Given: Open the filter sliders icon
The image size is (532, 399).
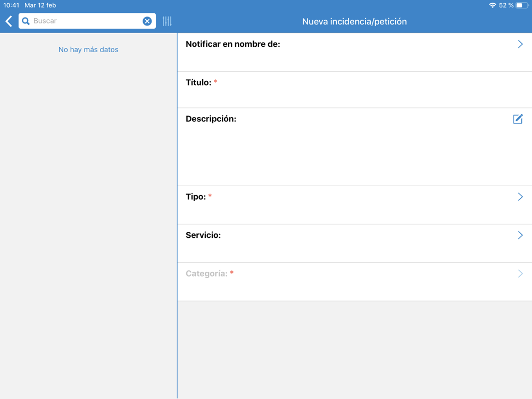Looking at the screenshot, I should click(167, 21).
